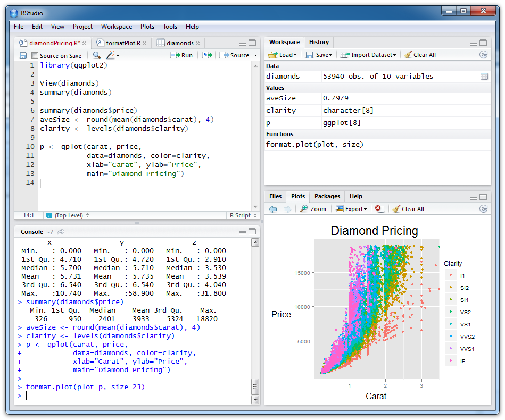Image resolution: width=505 pixels, height=420 pixels.
Task: Zoom the Diamond Pricing plot
Action: 313,209
